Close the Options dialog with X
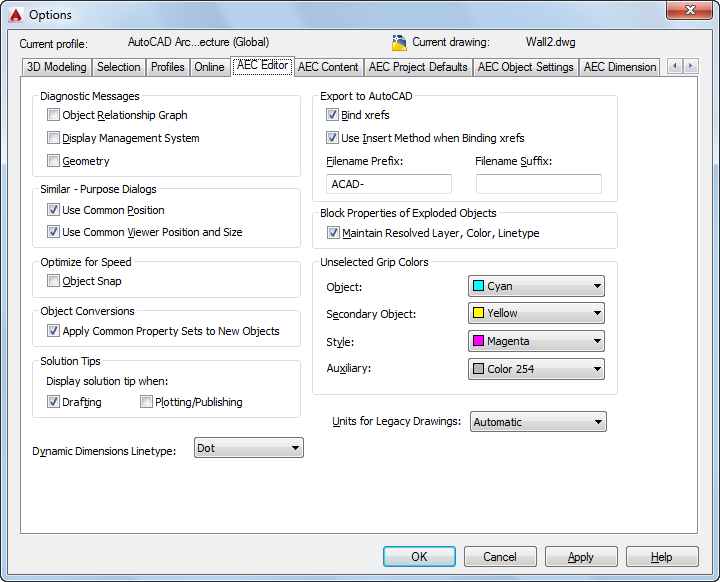The image size is (720, 582). 689,10
